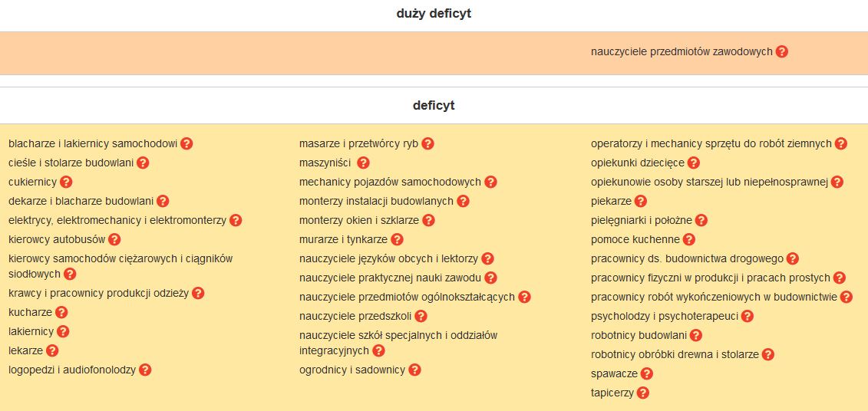Click mechanicy pojazdów samochodowych text
This screenshot has width=868, height=411.
(x=390, y=182)
